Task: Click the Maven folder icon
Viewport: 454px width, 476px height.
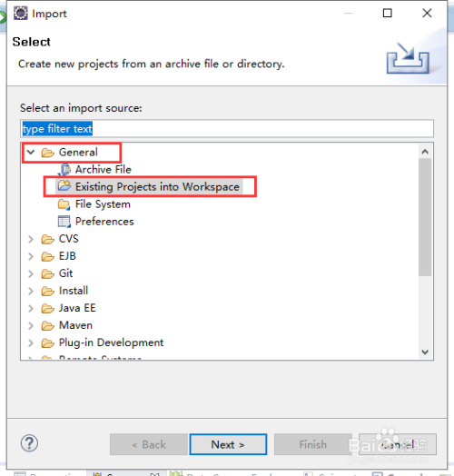Action: (48, 325)
